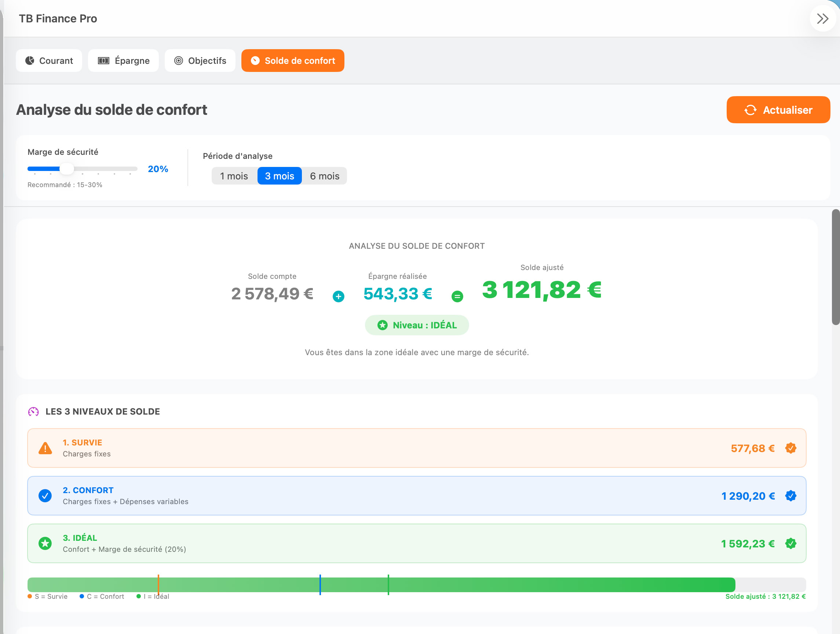Viewport: 840px width, 634px height.
Task: Open the Objectifs tab
Action: tap(200, 61)
